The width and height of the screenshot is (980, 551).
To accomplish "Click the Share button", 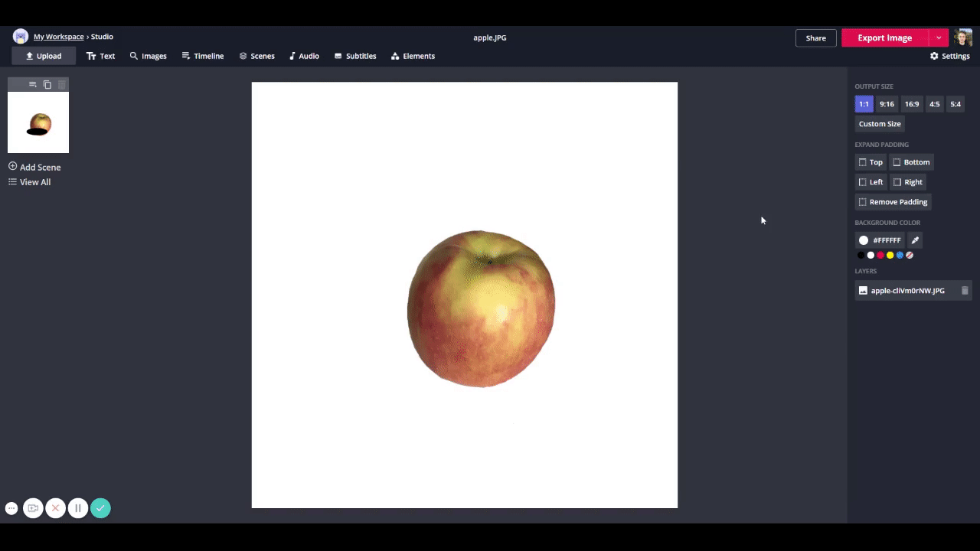I will [x=815, y=37].
